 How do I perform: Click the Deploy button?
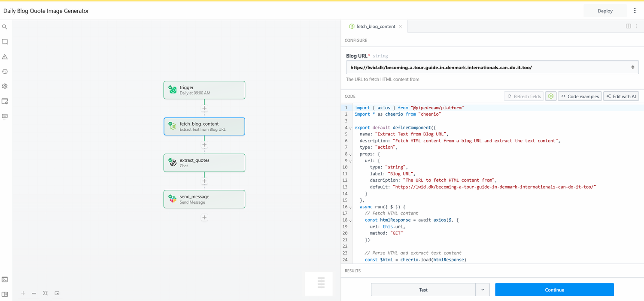coord(605,10)
